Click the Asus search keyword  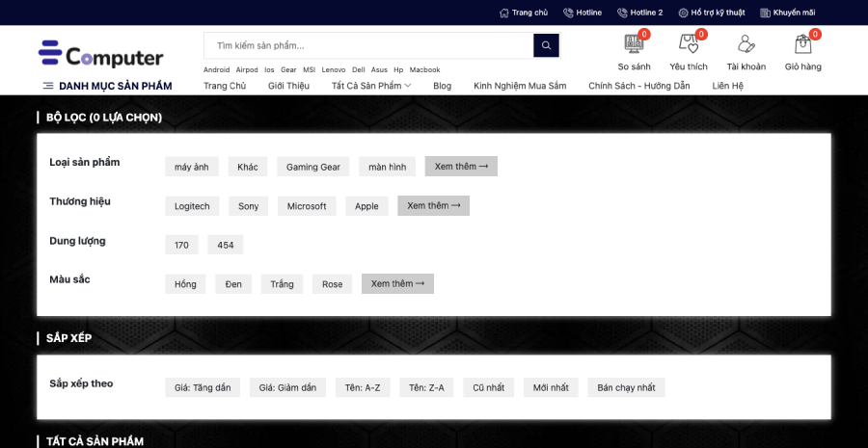(x=379, y=69)
